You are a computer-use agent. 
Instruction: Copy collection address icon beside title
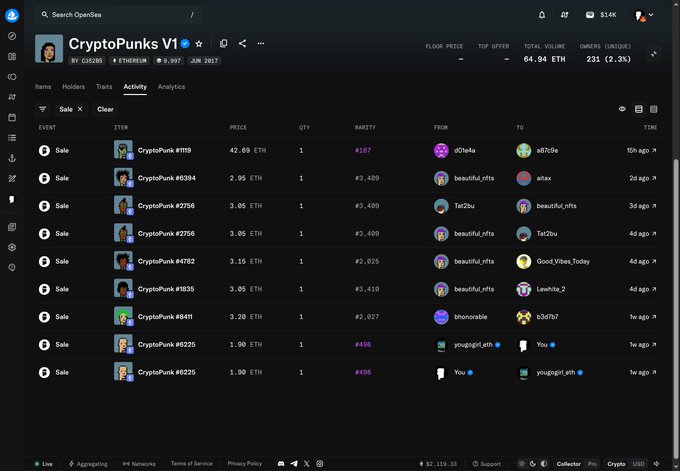(223, 43)
